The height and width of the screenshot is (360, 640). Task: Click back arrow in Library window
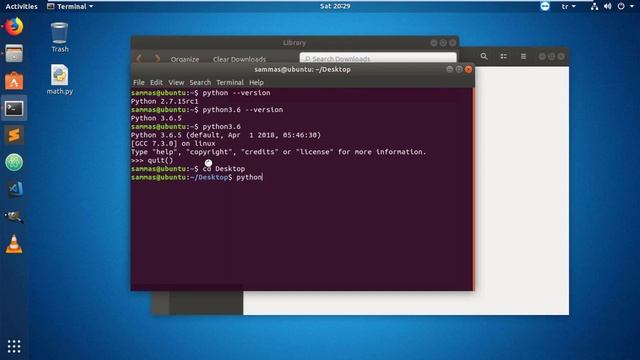pyautogui.click(x=139, y=58)
